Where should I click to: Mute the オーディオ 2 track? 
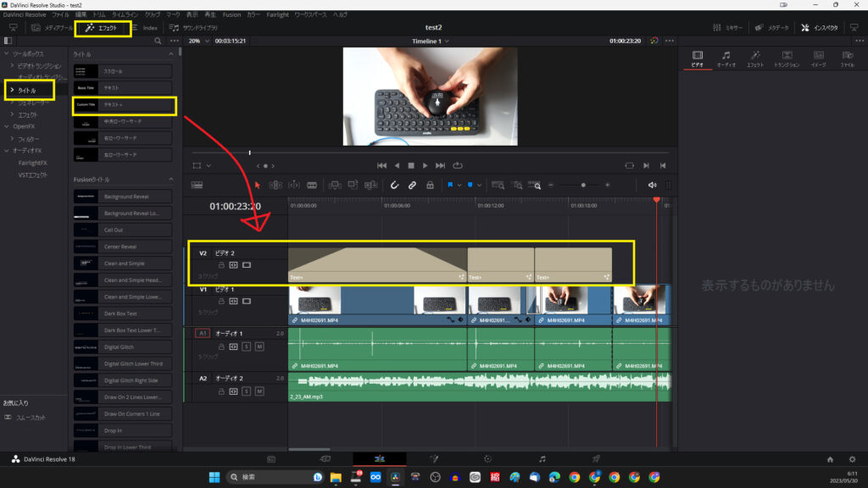tap(259, 391)
